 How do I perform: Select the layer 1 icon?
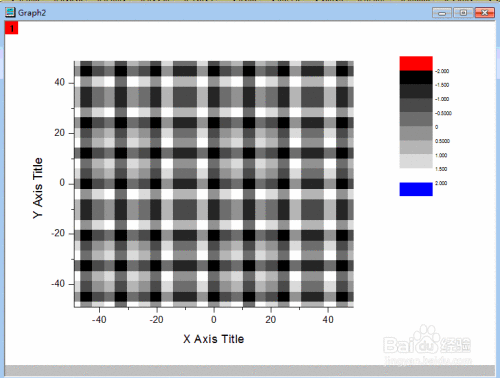tap(11, 28)
